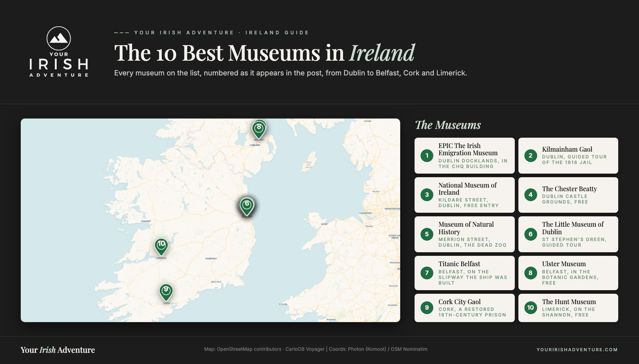Visit the YOURIRISHADVENTURE.COM footer link

577,350
